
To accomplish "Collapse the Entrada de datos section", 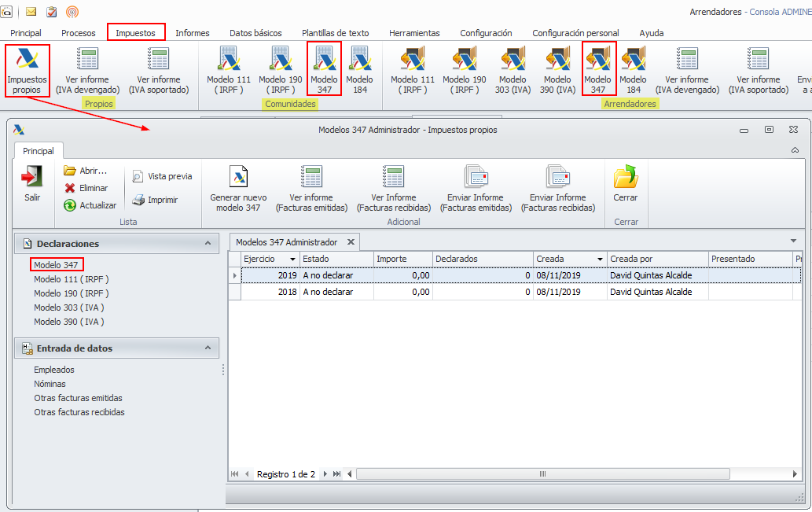I will [x=208, y=348].
